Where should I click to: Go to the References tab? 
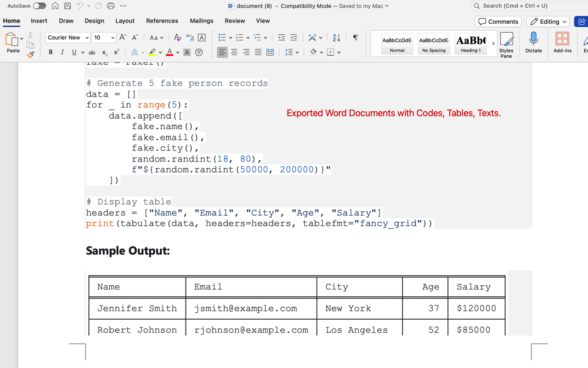pos(162,21)
